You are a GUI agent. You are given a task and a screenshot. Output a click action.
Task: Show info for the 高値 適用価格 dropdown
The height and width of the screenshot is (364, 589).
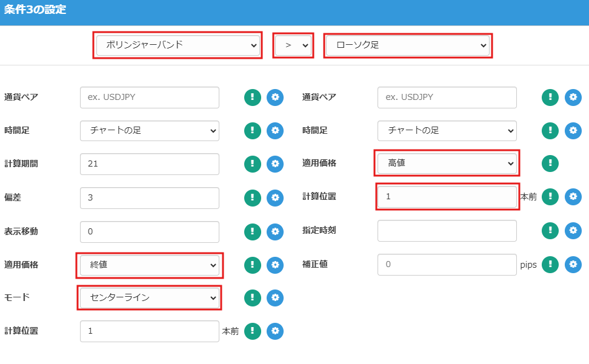550,163
